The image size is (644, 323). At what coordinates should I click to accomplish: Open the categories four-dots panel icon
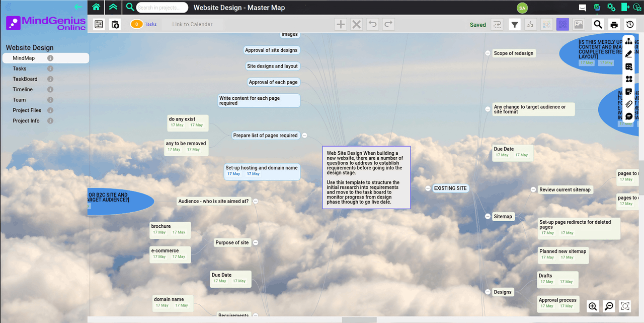(629, 79)
